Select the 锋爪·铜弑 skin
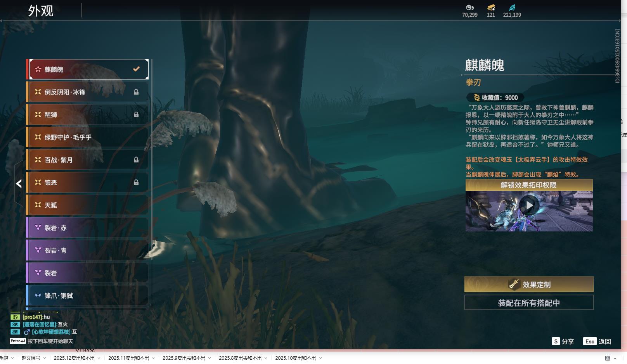Screen dimensions: 627x364 click(87, 295)
